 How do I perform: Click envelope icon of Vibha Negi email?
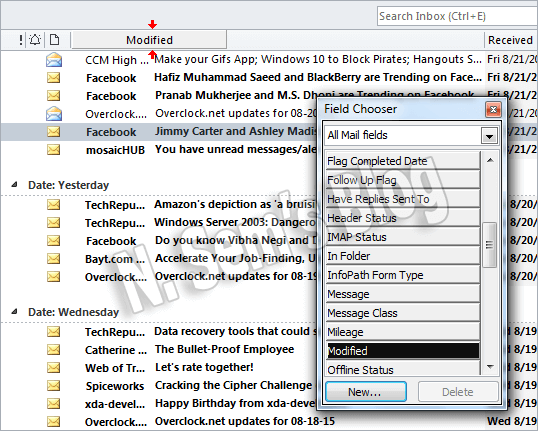point(54,241)
